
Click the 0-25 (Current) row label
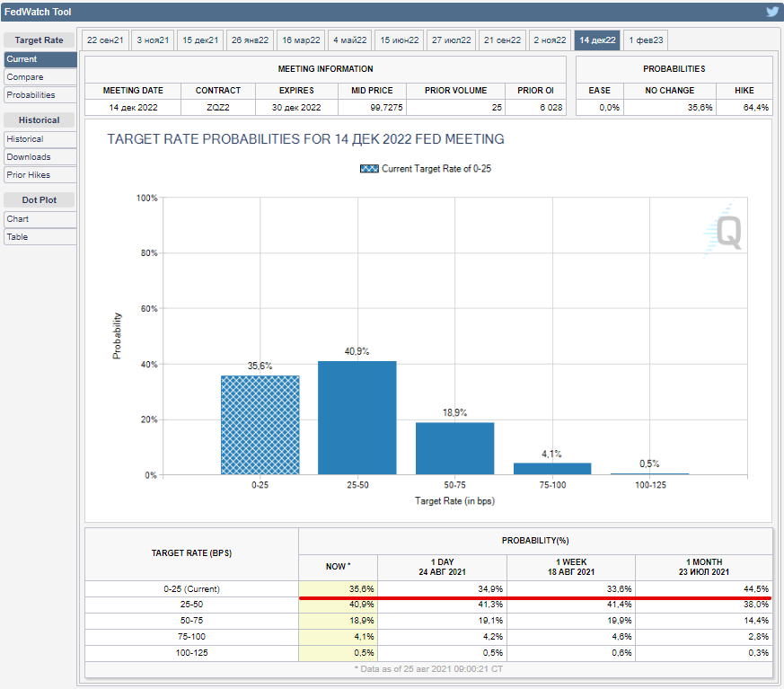point(191,589)
